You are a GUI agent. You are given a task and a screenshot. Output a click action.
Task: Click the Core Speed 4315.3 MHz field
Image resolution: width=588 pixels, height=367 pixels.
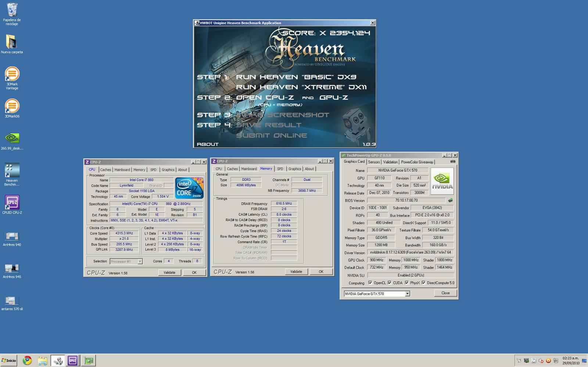(124, 233)
